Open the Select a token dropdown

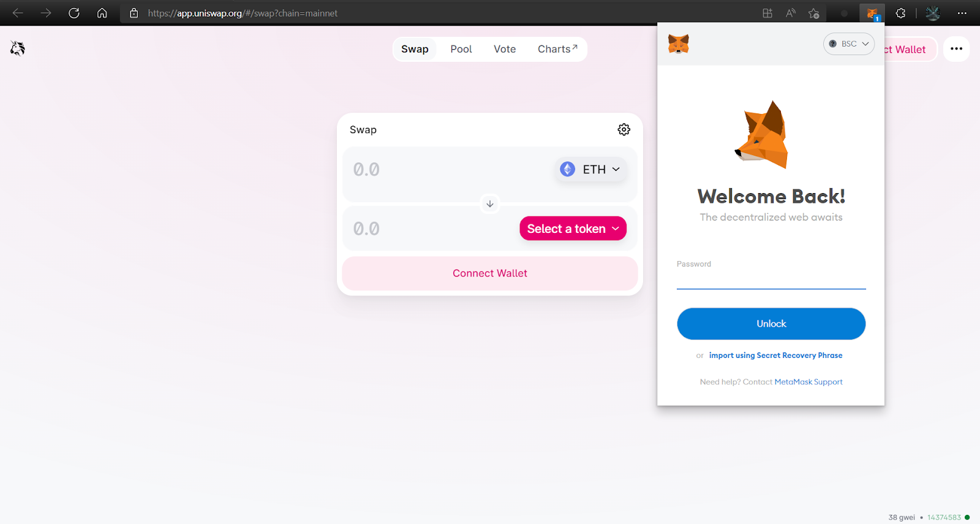click(x=573, y=229)
